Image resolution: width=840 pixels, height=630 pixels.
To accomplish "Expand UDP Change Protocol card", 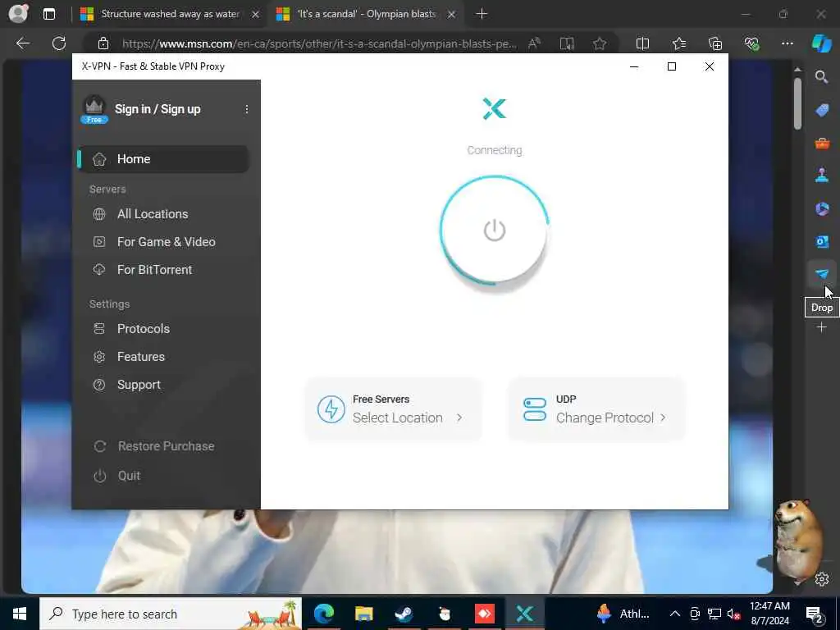I will pyautogui.click(x=597, y=409).
